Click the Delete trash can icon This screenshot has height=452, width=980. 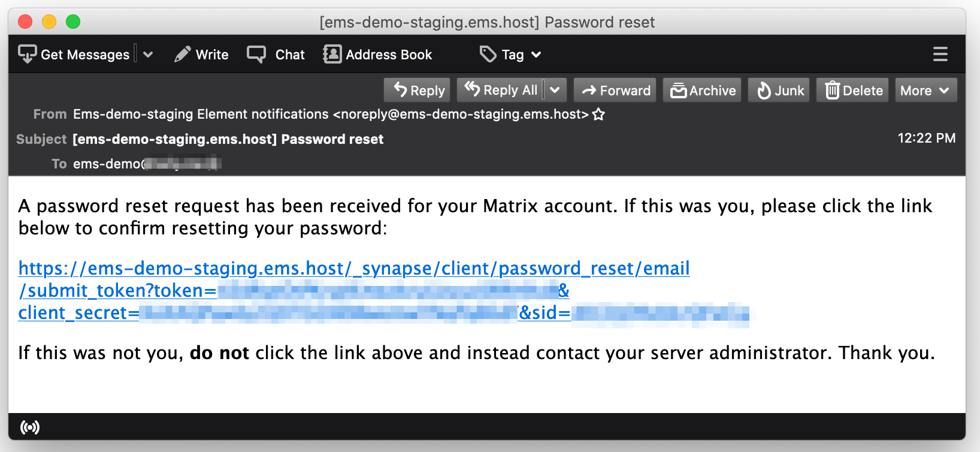(x=833, y=91)
